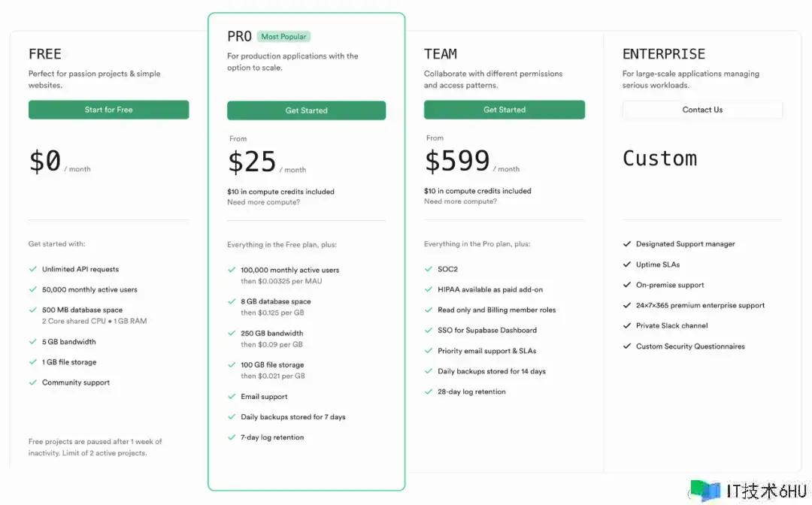Screen dimensions: 812x505
Task: Click the $25 Pro plan price
Action: [252, 162]
